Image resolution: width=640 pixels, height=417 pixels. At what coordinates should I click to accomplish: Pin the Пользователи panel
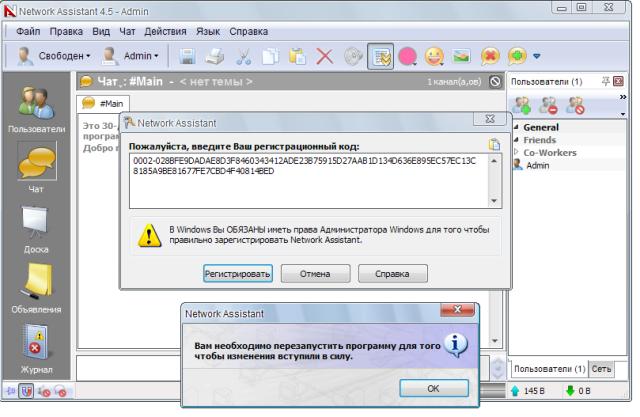click(x=606, y=82)
